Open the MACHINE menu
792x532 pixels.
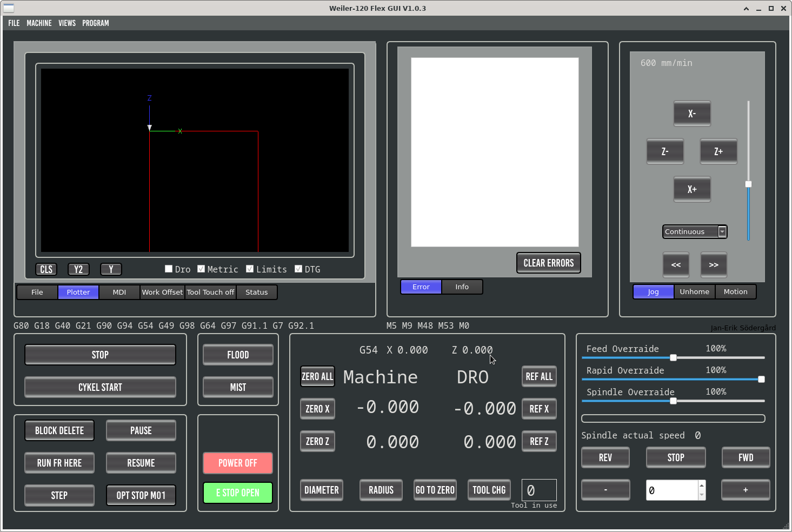coord(39,23)
